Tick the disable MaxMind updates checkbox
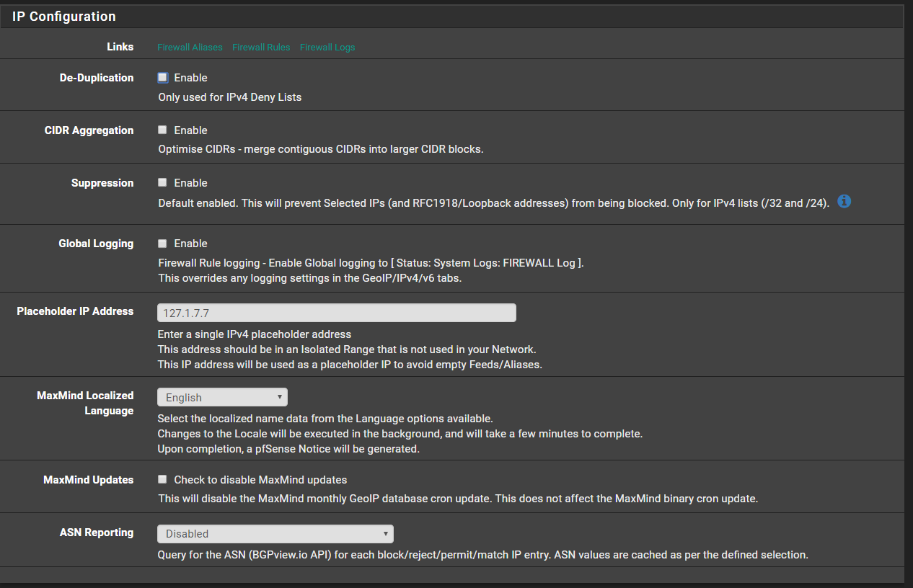913x588 pixels. point(163,479)
